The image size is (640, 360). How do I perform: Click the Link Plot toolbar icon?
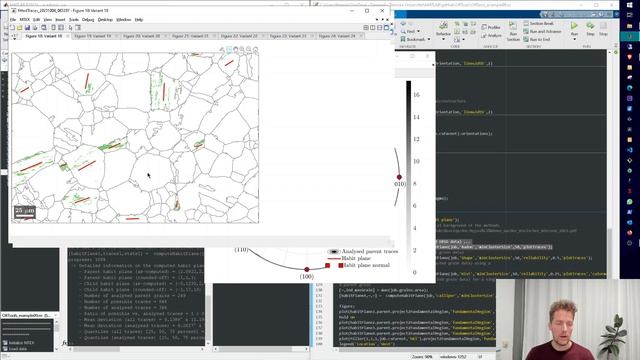pyautogui.click(x=44, y=28)
